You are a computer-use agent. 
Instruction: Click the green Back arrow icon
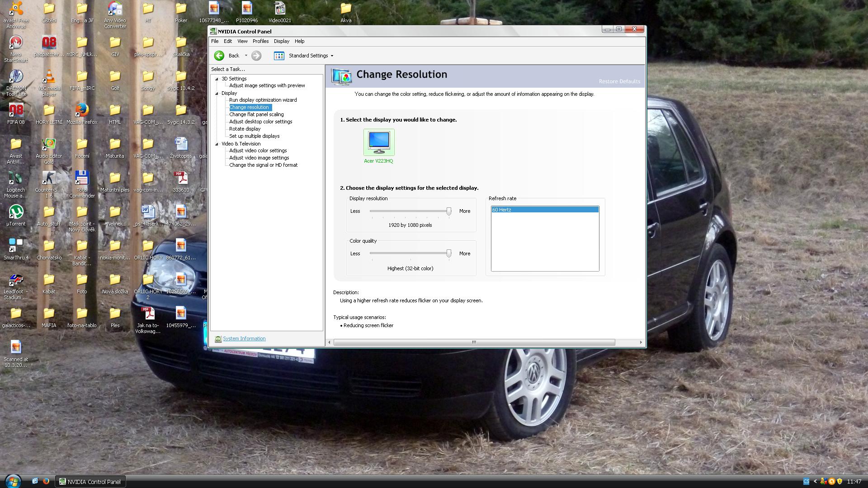click(219, 56)
